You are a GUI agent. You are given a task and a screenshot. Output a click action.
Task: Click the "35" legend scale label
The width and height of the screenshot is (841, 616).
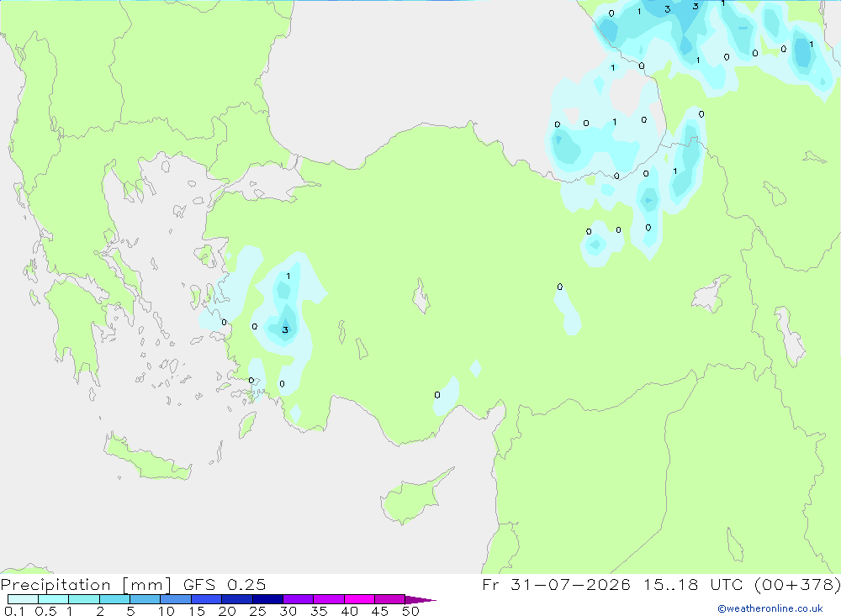click(x=319, y=611)
